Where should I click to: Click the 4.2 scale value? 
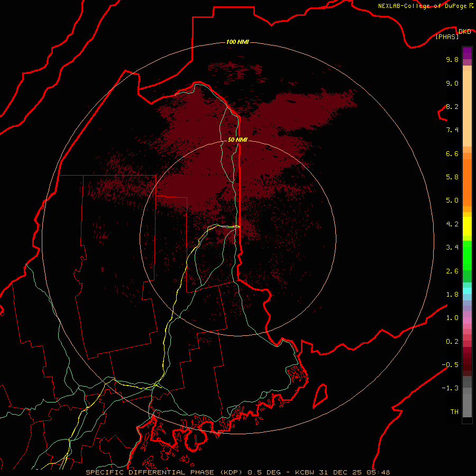pyautogui.click(x=452, y=224)
